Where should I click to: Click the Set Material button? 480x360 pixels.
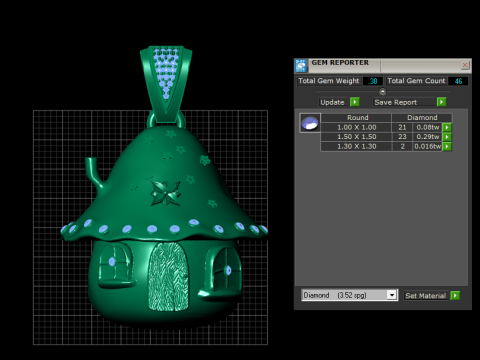tap(426, 295)
